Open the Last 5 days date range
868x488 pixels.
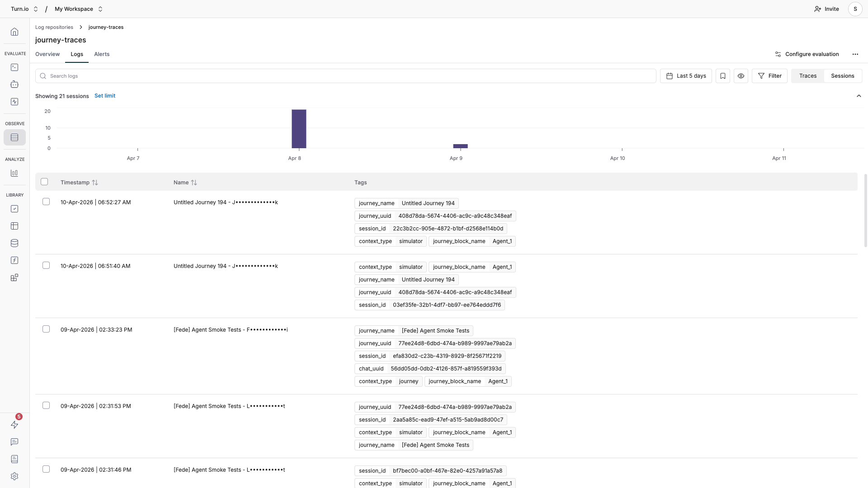point(686,76)
